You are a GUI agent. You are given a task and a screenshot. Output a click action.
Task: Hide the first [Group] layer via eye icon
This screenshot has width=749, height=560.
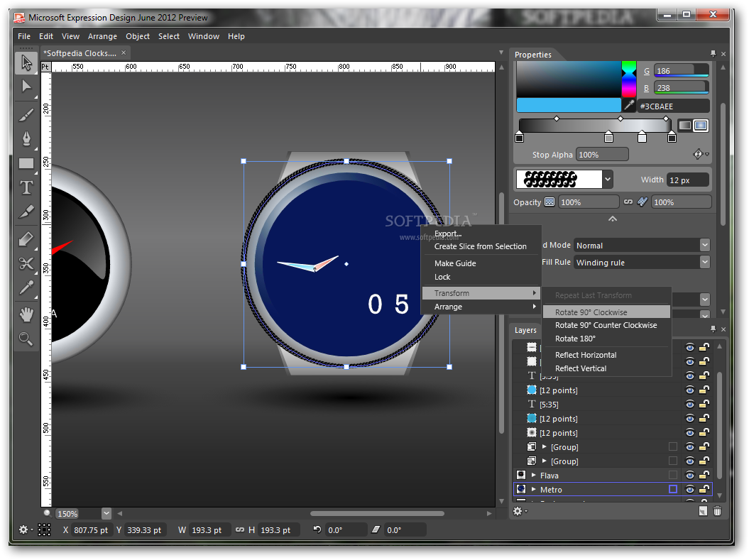pos(690,447)
